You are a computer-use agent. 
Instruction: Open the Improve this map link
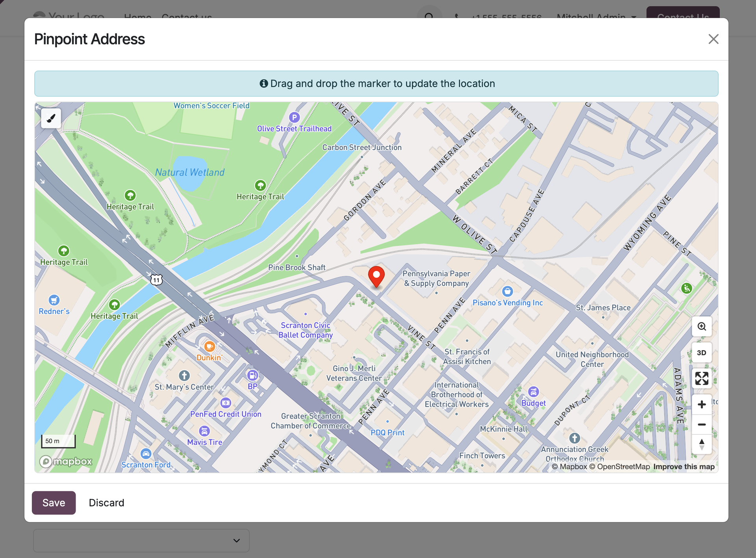[684, 467]
